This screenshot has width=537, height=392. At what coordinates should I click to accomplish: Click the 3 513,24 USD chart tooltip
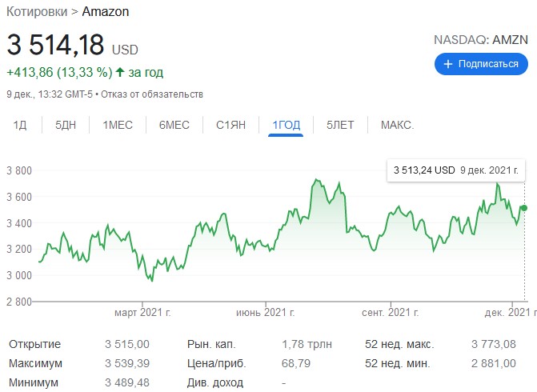pyautogui.click(x=456, y=170)
